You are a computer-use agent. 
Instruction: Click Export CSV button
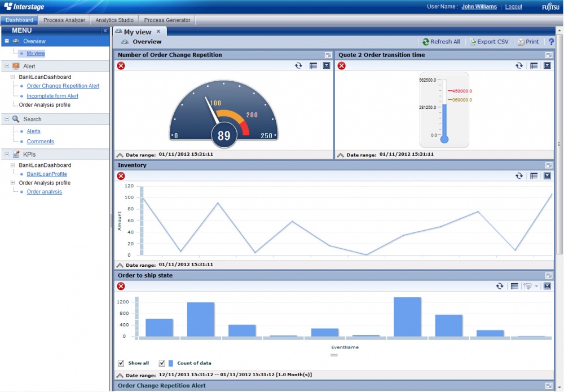point(489,42)
